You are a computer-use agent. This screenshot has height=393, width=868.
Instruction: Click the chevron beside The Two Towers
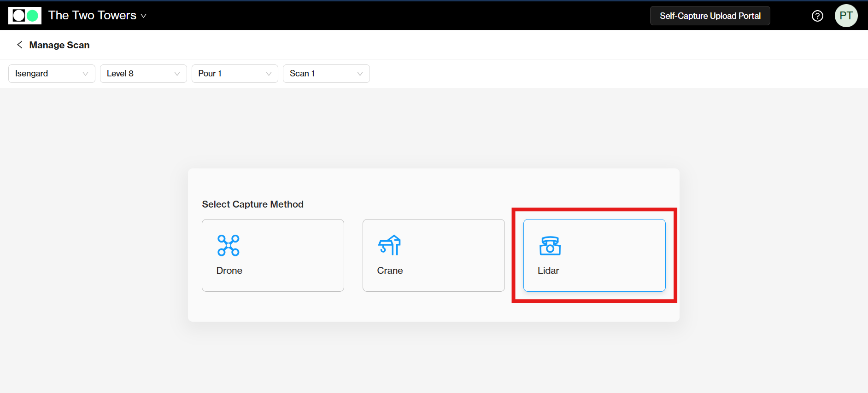pyautogui.click(x=144, y=16)
